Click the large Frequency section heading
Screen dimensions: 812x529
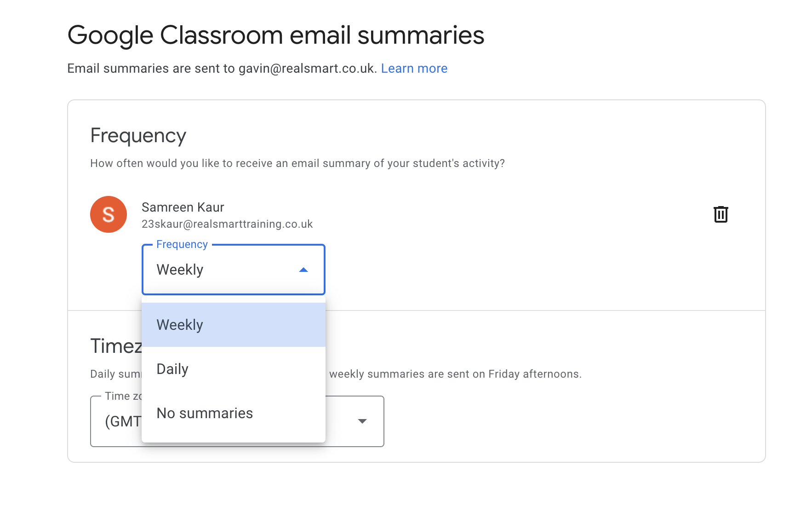click(138, 136)
